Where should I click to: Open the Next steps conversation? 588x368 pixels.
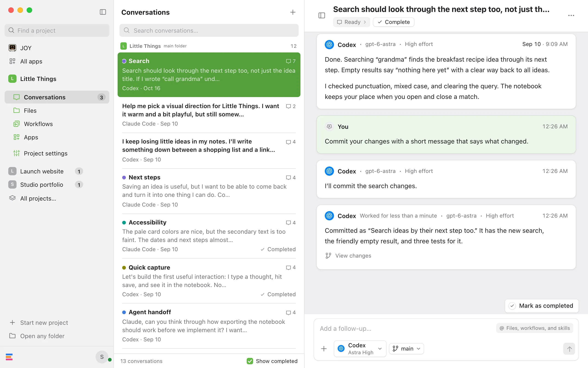click(x=209, y=191)
